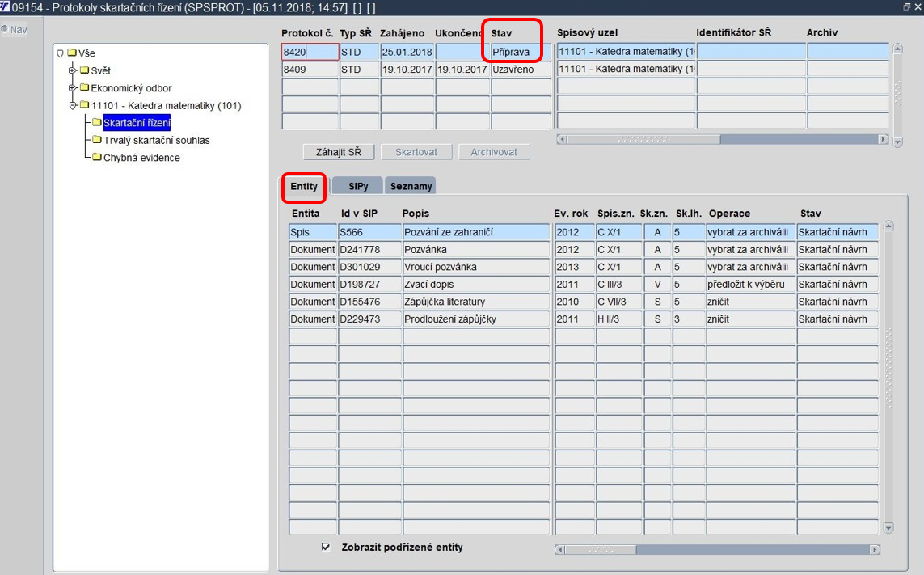The width and height of the screenshot is (924, 575).
Task: Click the Zahájit SŘ button
Action: 339,152
